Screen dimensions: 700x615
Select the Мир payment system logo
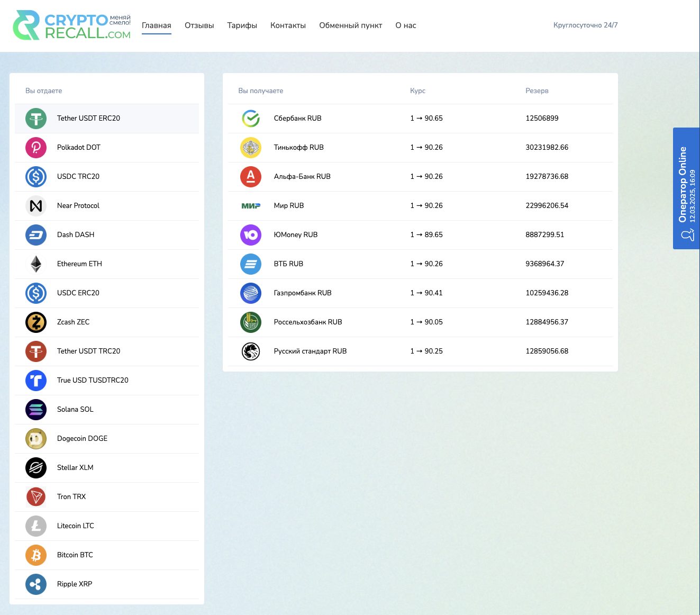[x=251, y=206]
